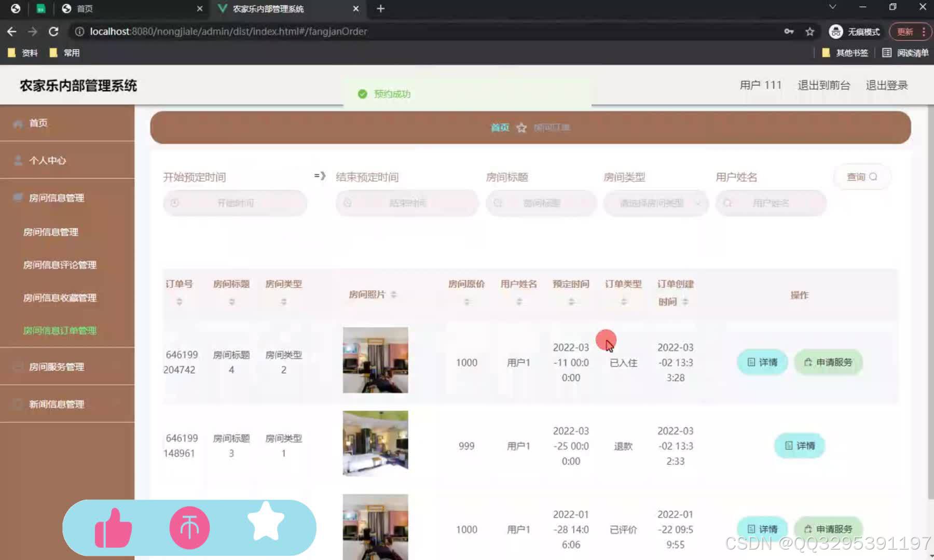Viewport: 934px width, 560px height.
Task: Go back using the browser back arrow
Action: (x=11, y=32)
